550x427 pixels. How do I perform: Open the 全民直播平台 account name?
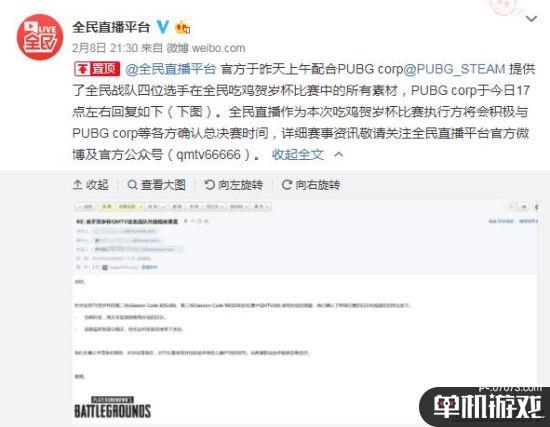click(111, 27)
